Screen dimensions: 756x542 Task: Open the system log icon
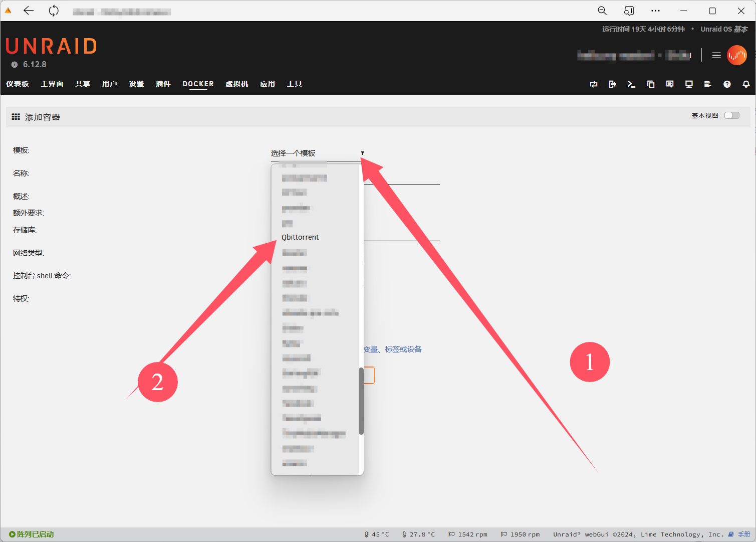point(707,84)
